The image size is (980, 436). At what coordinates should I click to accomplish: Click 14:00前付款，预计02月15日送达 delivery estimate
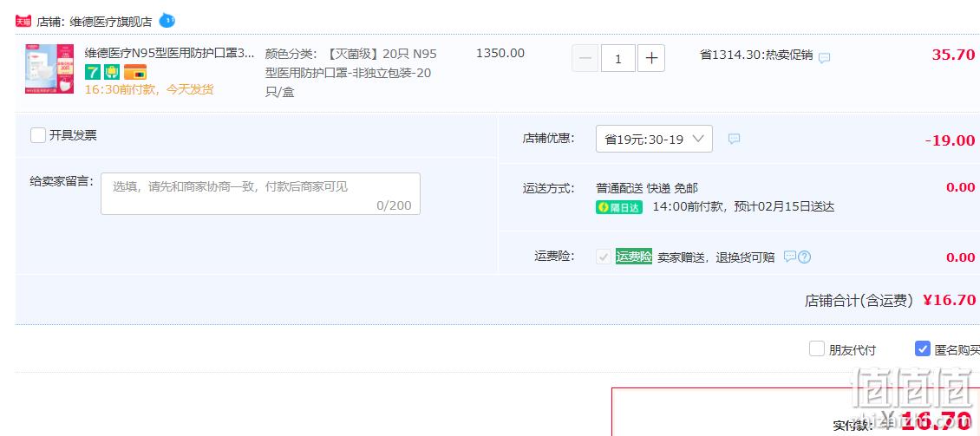click(743, 207)
